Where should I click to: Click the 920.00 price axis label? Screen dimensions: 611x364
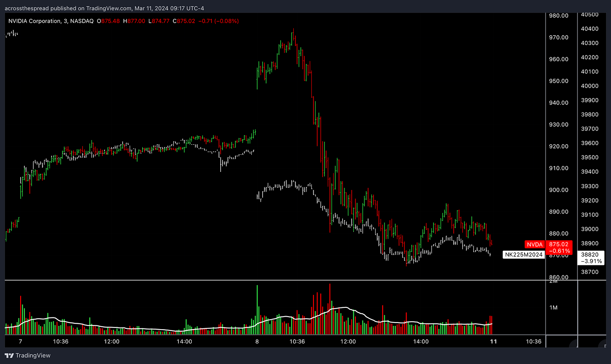(559, 146)
